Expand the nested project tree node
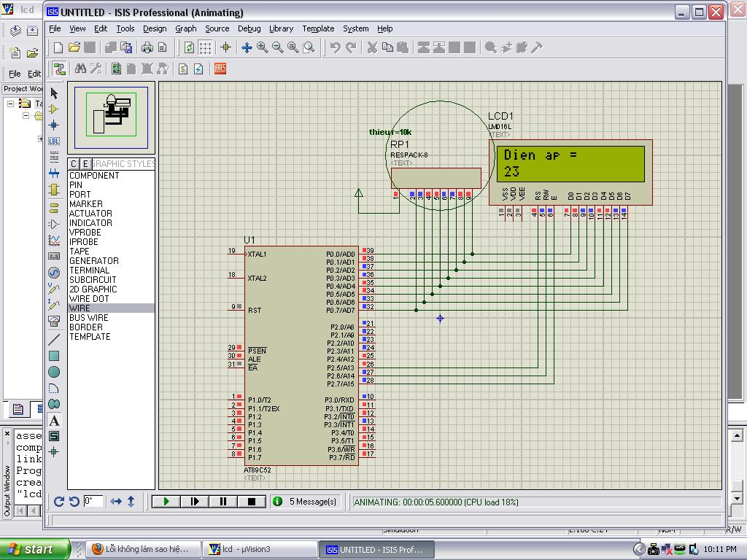 coord(41,139)
